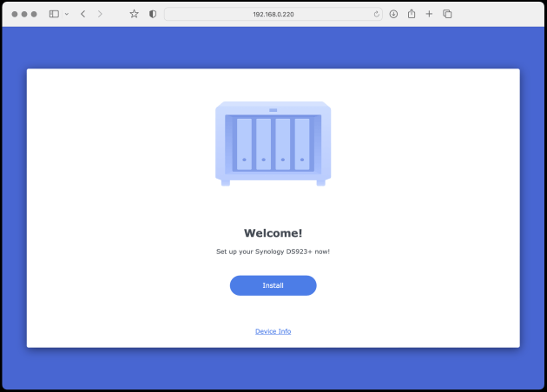
Task: Reload the page with the refresh icon
Action: (377, 14)
